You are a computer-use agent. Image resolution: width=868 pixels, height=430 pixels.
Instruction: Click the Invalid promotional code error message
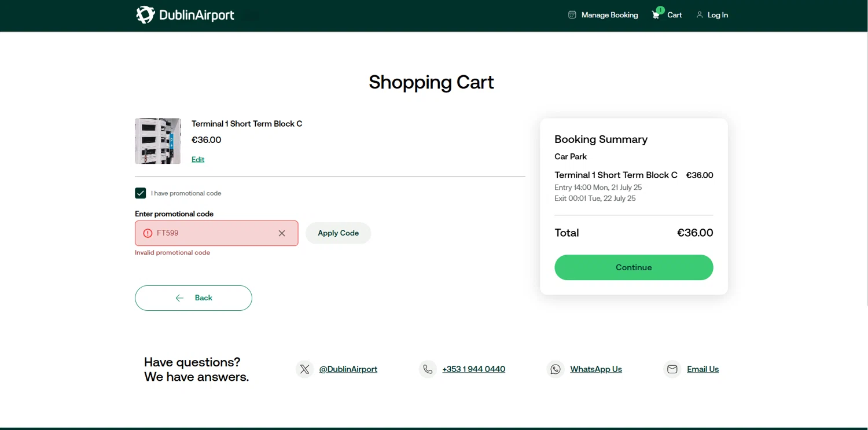point(172,253)
